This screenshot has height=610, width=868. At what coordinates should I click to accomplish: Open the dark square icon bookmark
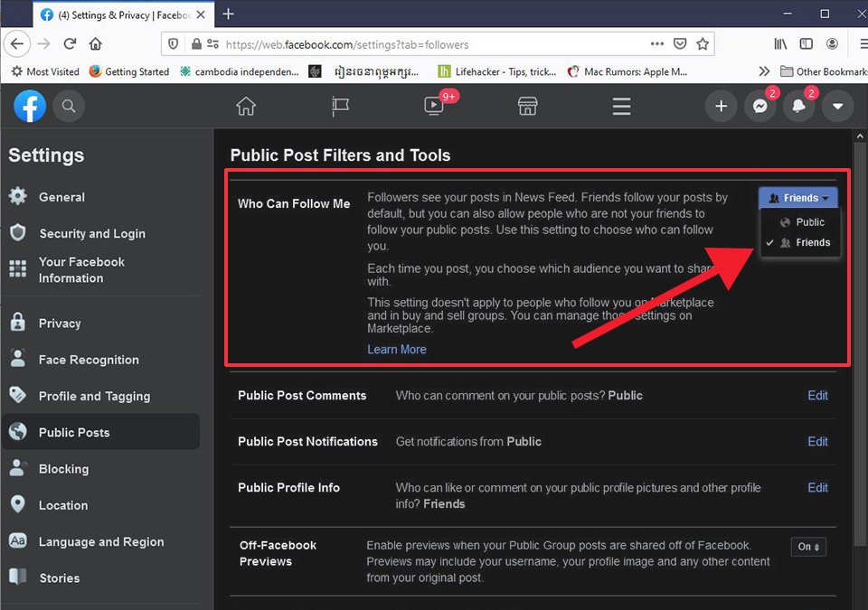pyautogui.click(x=315, y=71)
